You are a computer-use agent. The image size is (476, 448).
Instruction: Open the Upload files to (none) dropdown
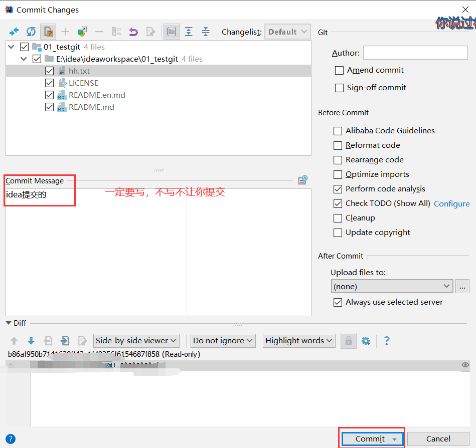392,286
